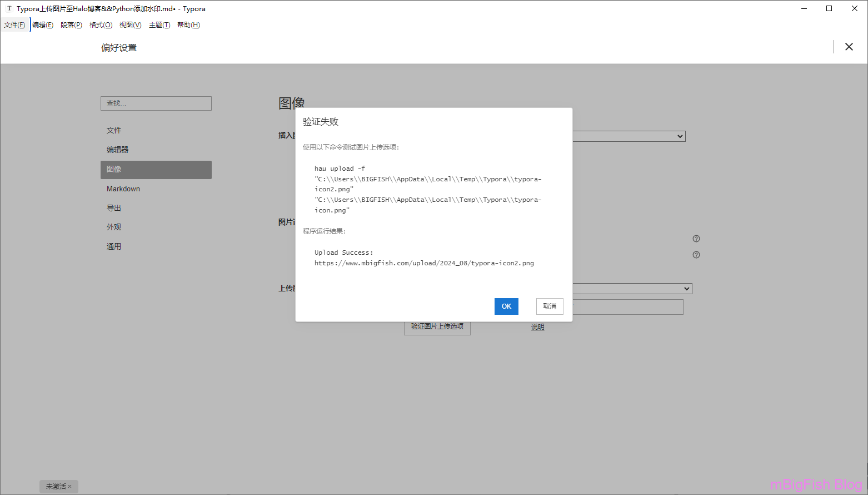Minimize the Typora window
The width and height of the screenshot is (868, 495).
[x=804, y=8]
